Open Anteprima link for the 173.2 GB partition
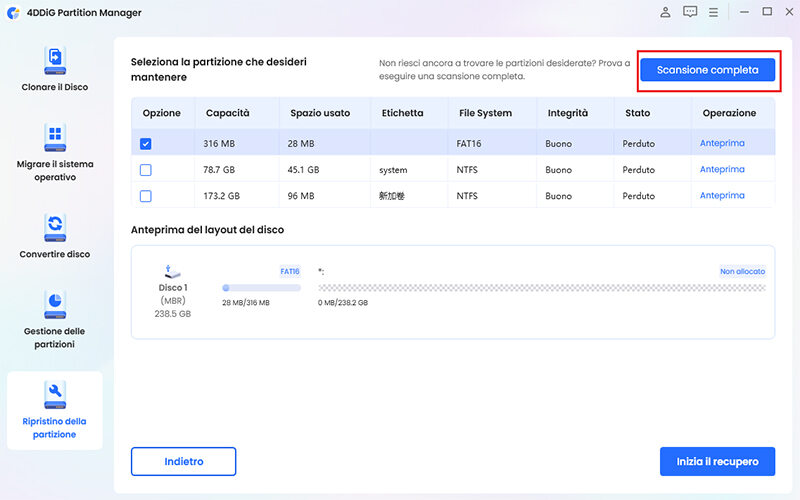Viewport: 800px width, 500px height. tap(722, 196)
